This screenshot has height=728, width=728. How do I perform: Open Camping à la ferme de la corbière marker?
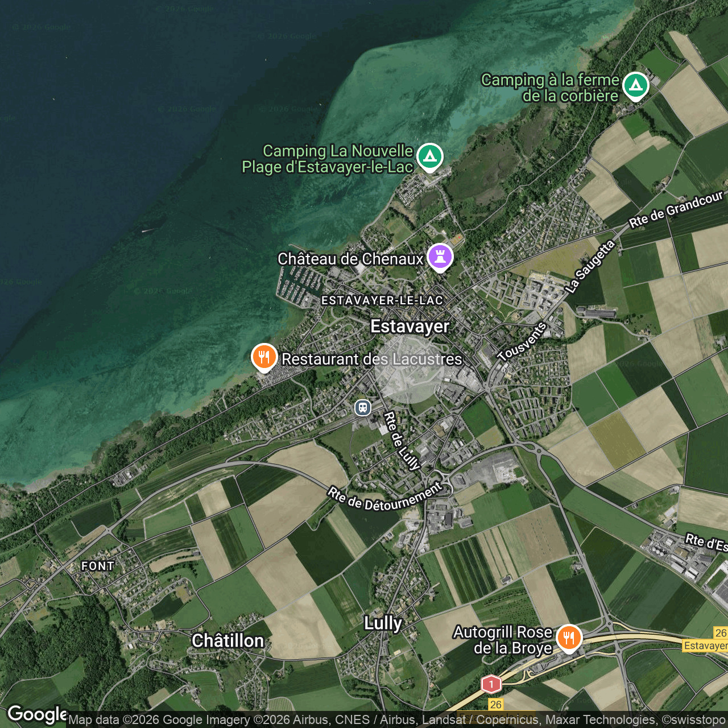click(x=635, y=86)
